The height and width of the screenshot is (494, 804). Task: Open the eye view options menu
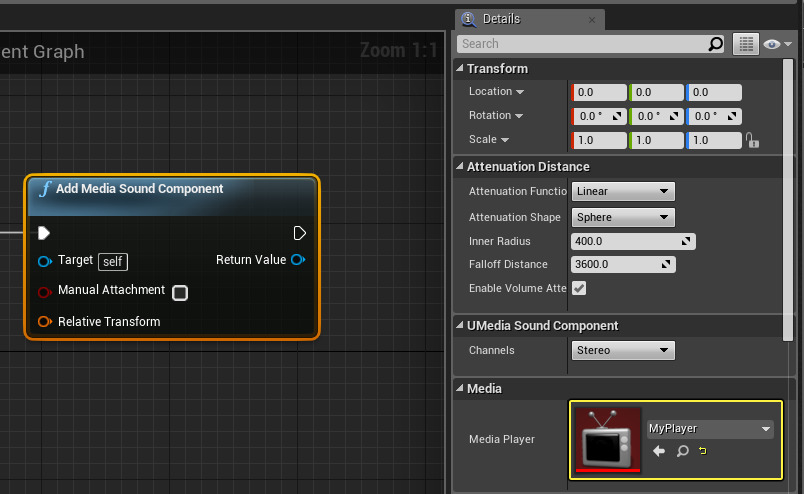777,44
